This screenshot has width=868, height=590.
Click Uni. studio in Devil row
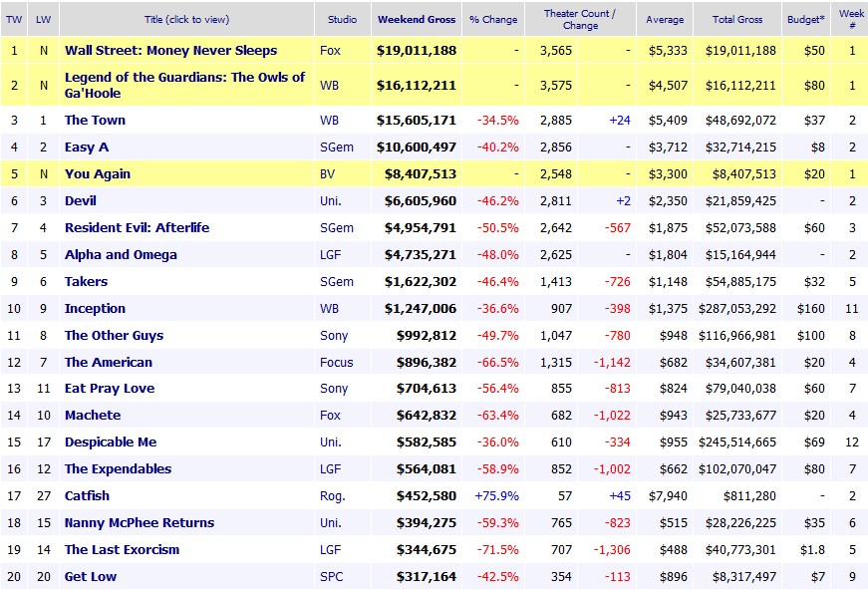pyautogui.click(x=331, y=201)
